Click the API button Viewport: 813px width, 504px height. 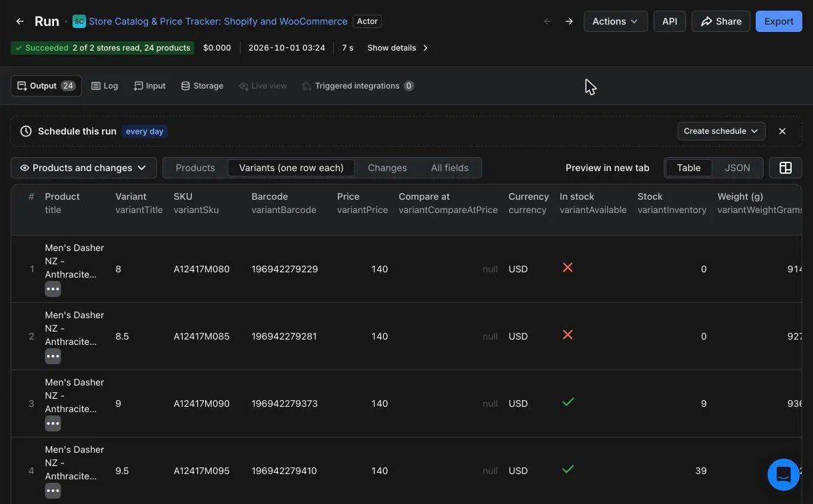670,21
